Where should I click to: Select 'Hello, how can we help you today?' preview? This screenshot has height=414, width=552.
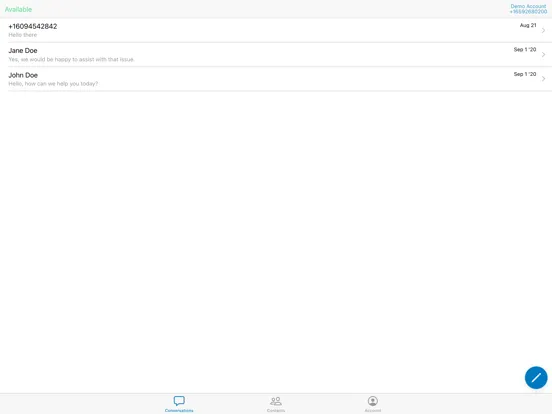coord(53,84)
